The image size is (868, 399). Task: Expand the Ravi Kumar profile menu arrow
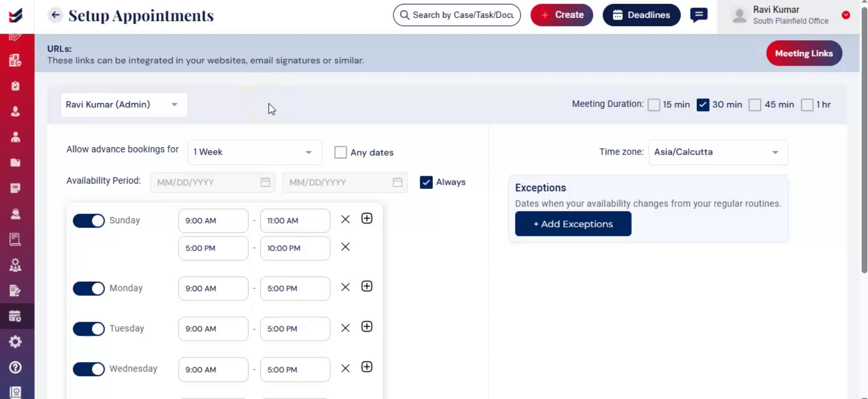(846, 15)
